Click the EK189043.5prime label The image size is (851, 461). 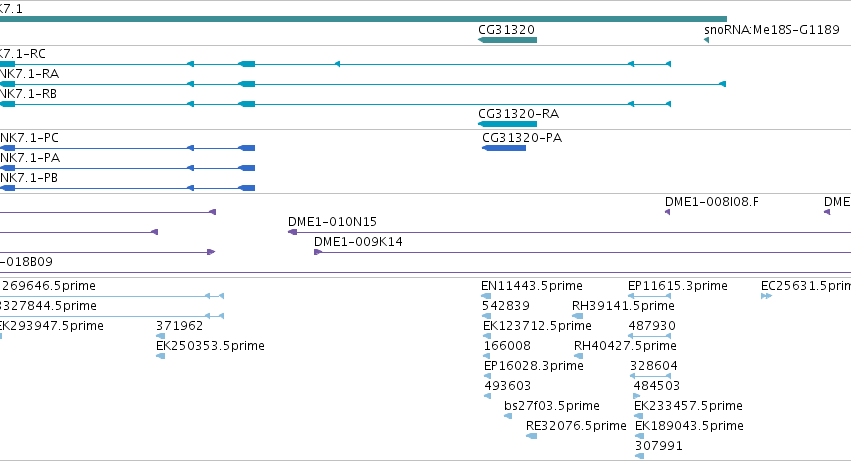pyautogui.click(x=689, y=426)
